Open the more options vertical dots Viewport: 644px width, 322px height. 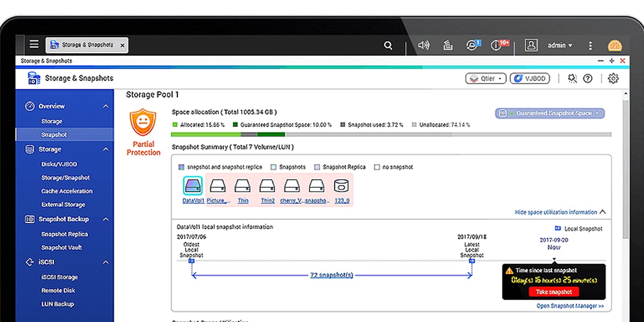coord(590,45)
